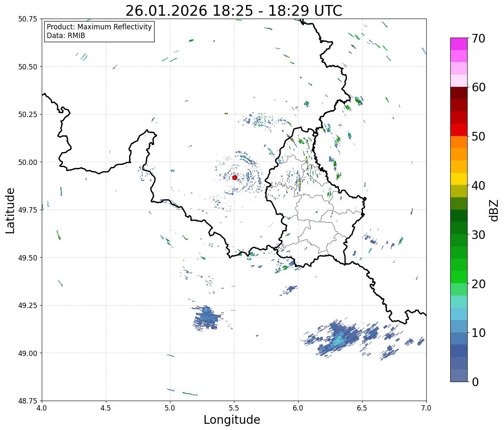Click the "Longitude" axis label
504x430 pixels.
pyautogui.click(x=232, y=420)
